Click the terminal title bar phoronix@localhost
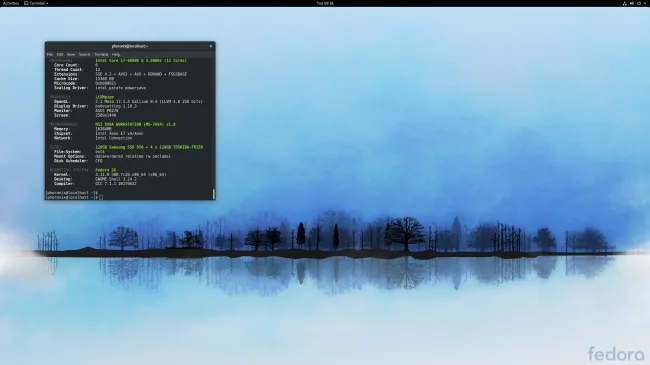The height and width of the screenshot is (365, 650). pyautogui.click(x=130, y=46)
